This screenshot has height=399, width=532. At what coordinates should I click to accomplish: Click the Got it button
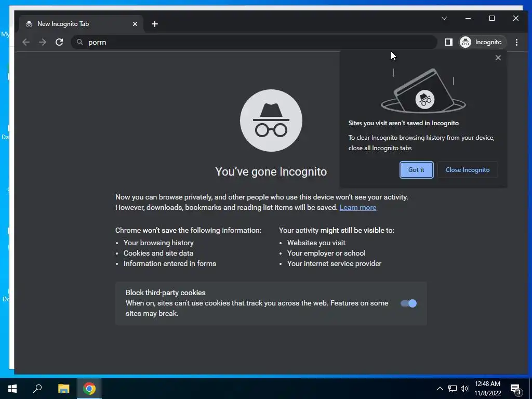416,170
